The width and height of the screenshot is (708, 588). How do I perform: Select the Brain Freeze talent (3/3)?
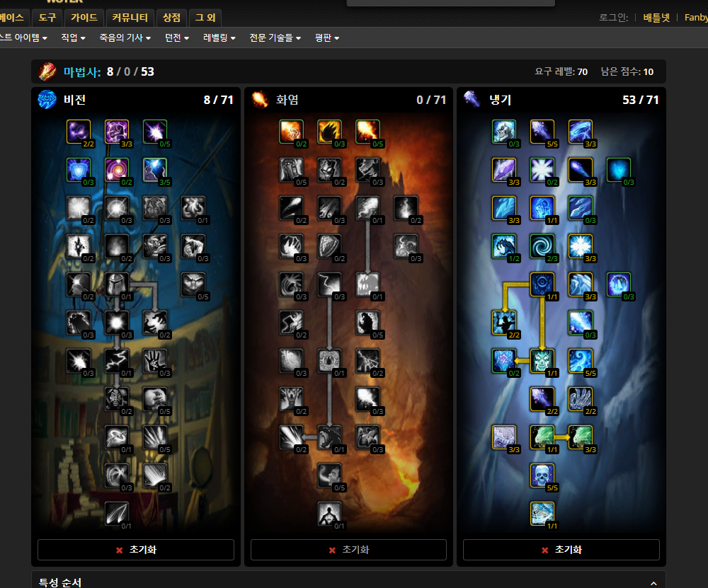[504, 437]
